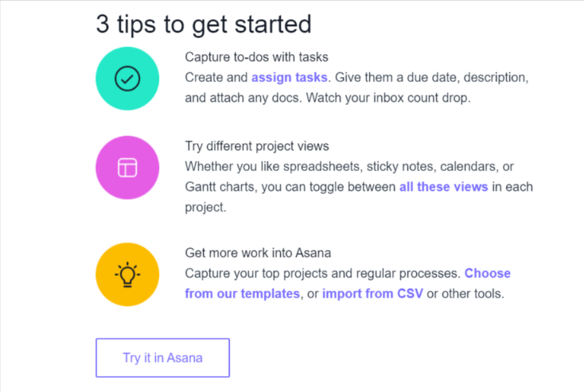Click the pink project views layout icon
Viewport: 584px width, 392px height.
pos(127,167)
